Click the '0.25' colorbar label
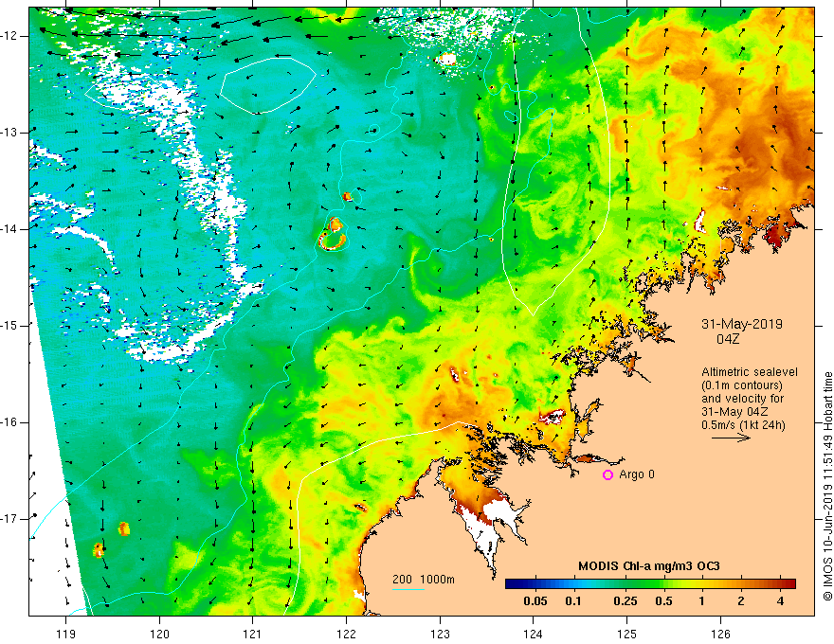Image resolution: width=834 pixels, height=644 pixels. click(625, 601)
